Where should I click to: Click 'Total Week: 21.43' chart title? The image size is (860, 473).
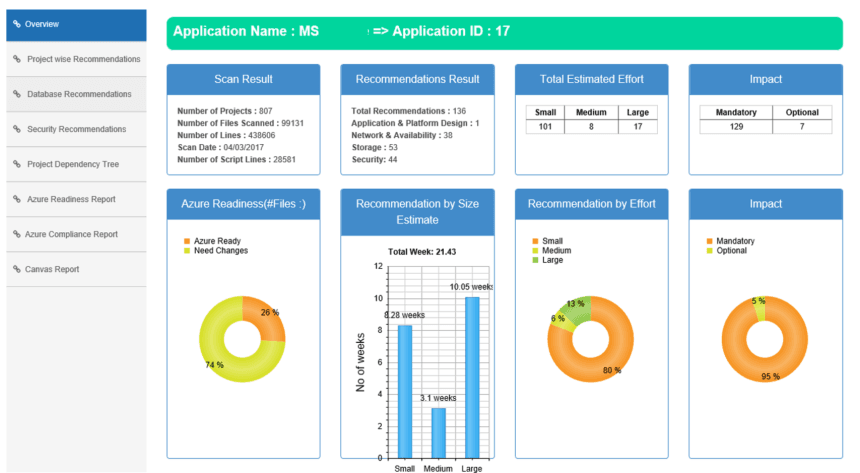(422, 252)
